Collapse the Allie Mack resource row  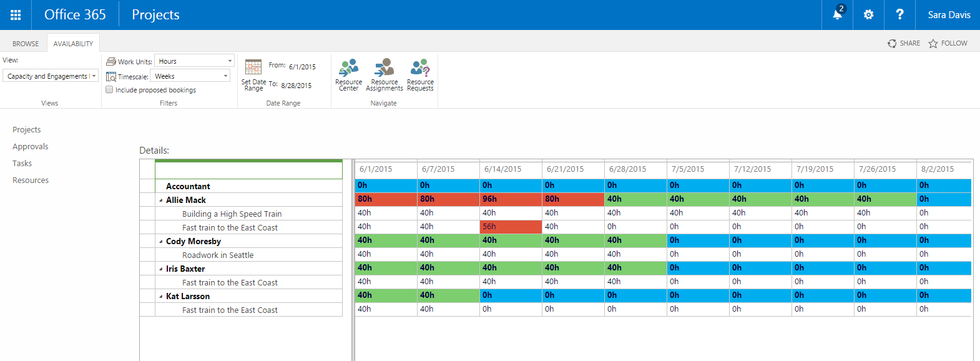(x=161, y=200)
